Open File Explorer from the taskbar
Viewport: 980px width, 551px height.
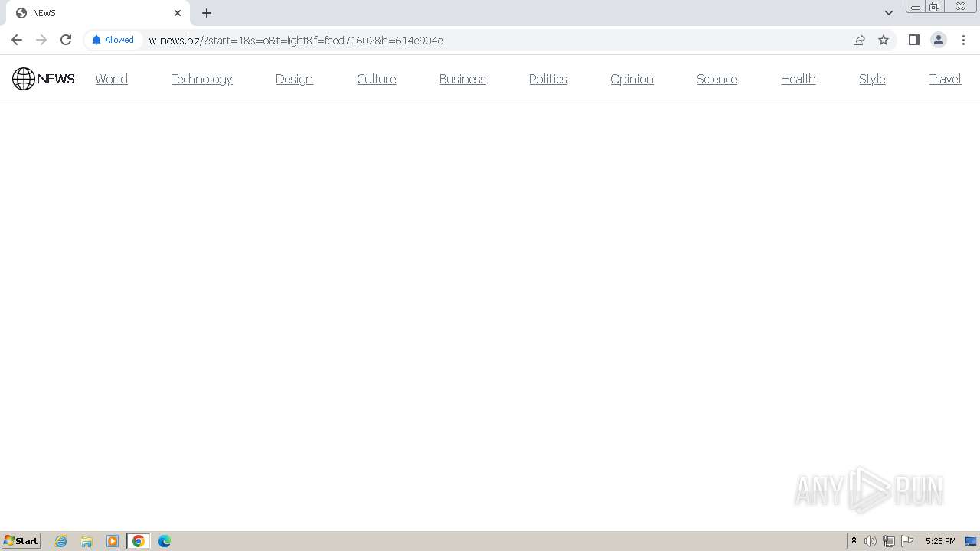click(87, 541)
